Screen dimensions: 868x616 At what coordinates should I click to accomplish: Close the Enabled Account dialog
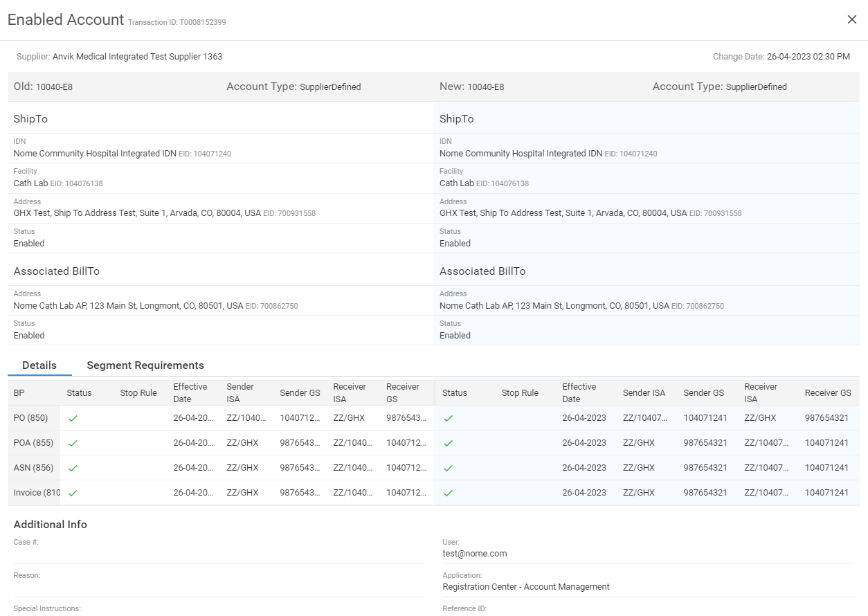[x=852, y=19]
